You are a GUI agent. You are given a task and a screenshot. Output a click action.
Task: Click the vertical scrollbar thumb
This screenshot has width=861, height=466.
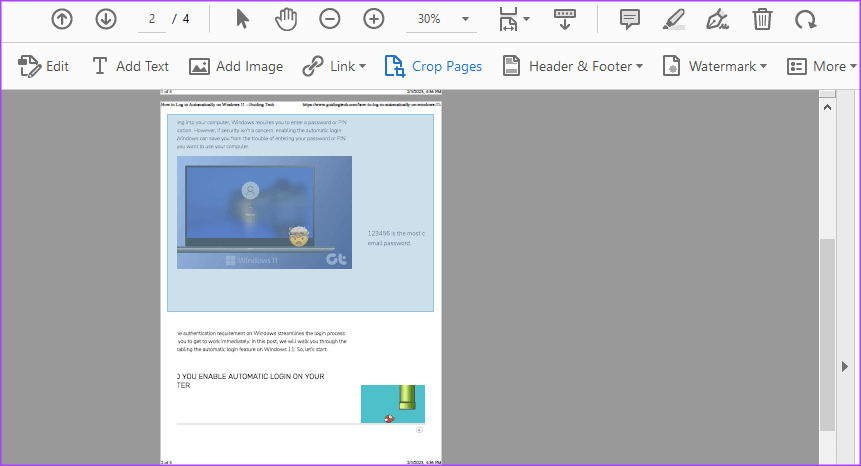pos(827,335)
